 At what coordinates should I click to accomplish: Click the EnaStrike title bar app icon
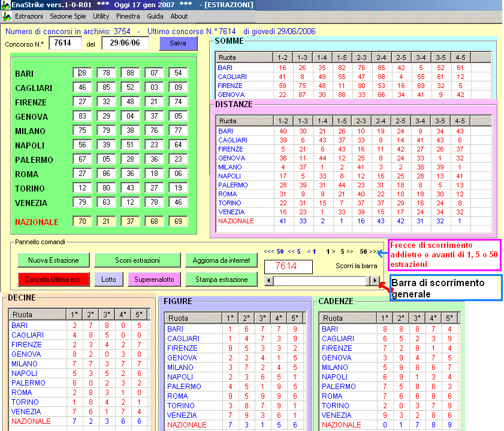[5, 5]
